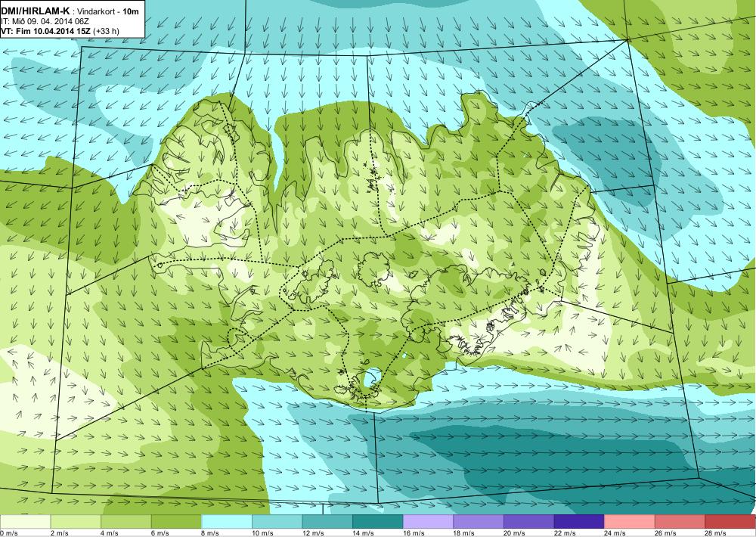The width and height of the screenshot is (756, 537).
Task: Click the '10 m/s' legend label
Action: coord(263,533)
